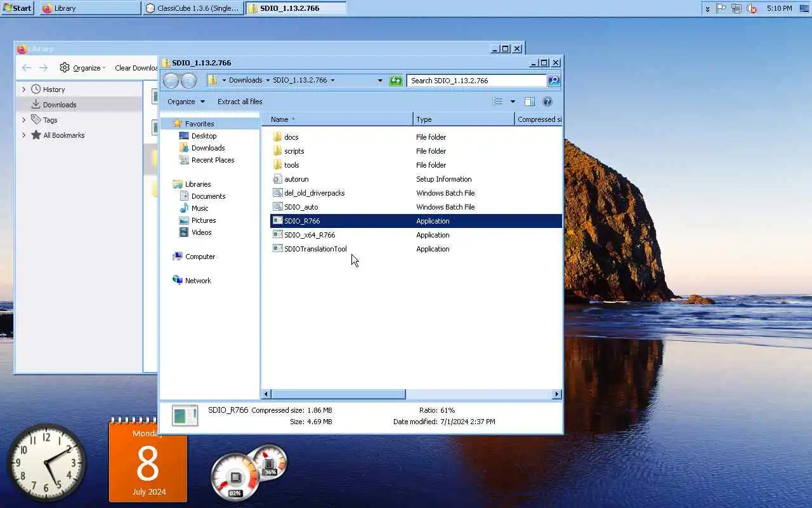Click the analog clock gadget

tap(47, 463)
